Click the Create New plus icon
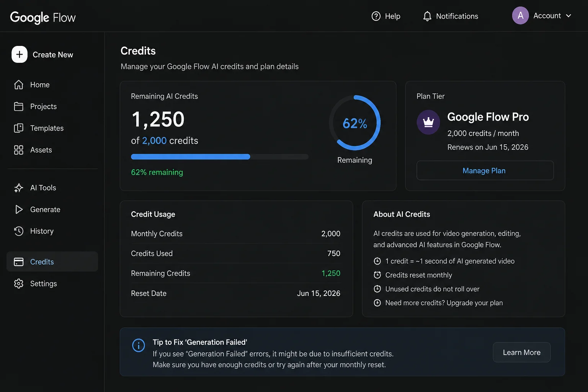 click(x=20, y=54)
